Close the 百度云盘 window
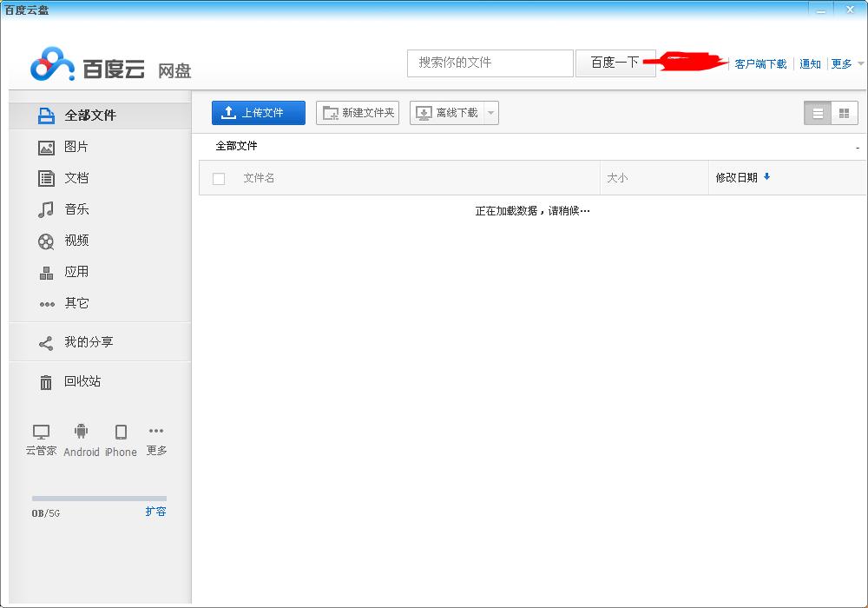Image resolution: width=868 pixels, height=608 pixels. click(851, 10)
